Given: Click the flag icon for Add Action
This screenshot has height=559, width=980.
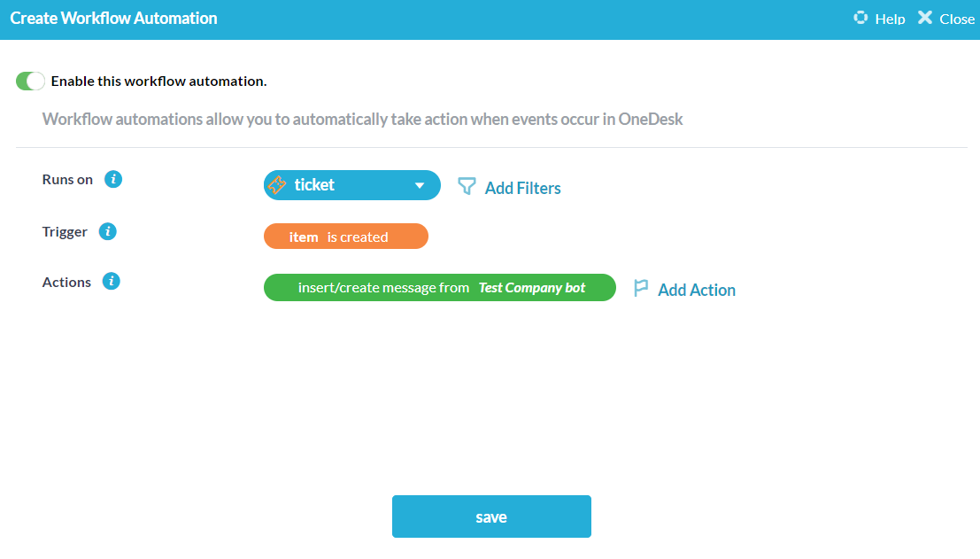Looking at the screenshot, I should 641,289.
